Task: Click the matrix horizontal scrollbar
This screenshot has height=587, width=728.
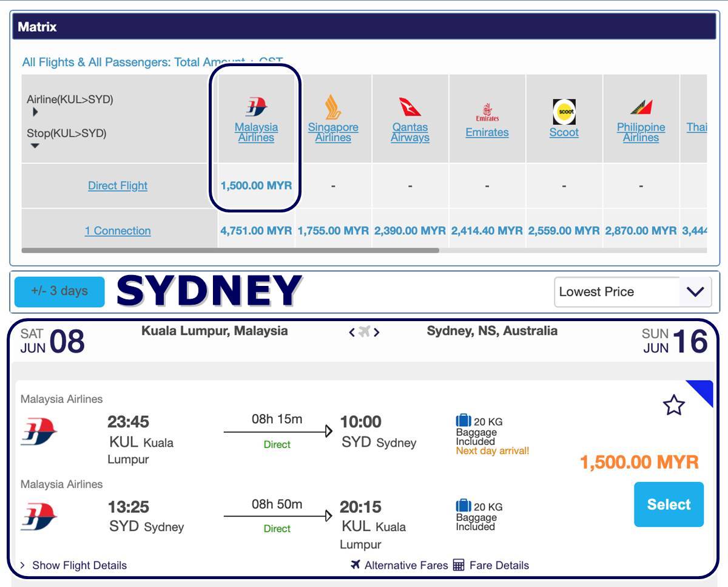Action: tap(231, 249)
